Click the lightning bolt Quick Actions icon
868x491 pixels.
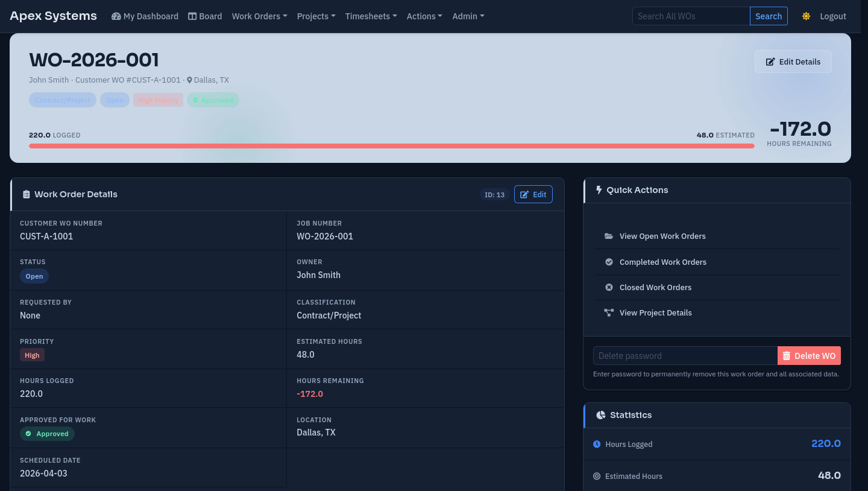599,190
